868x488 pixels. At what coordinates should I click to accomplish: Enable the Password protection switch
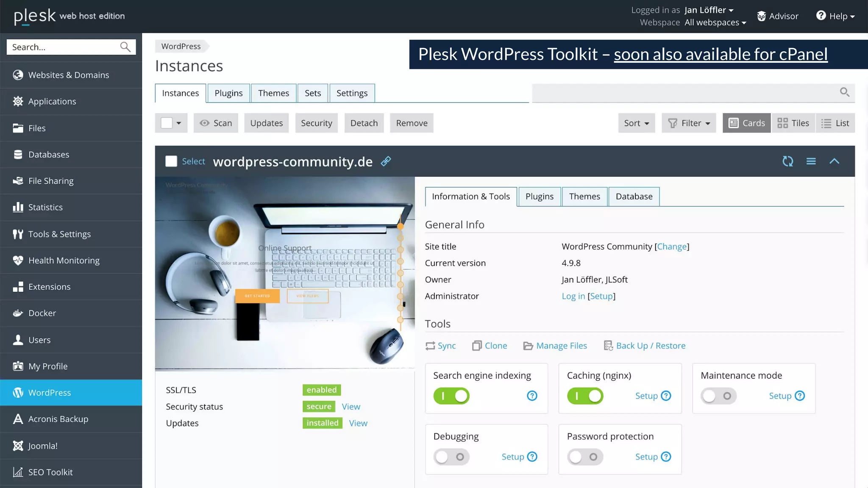[585, 457]
